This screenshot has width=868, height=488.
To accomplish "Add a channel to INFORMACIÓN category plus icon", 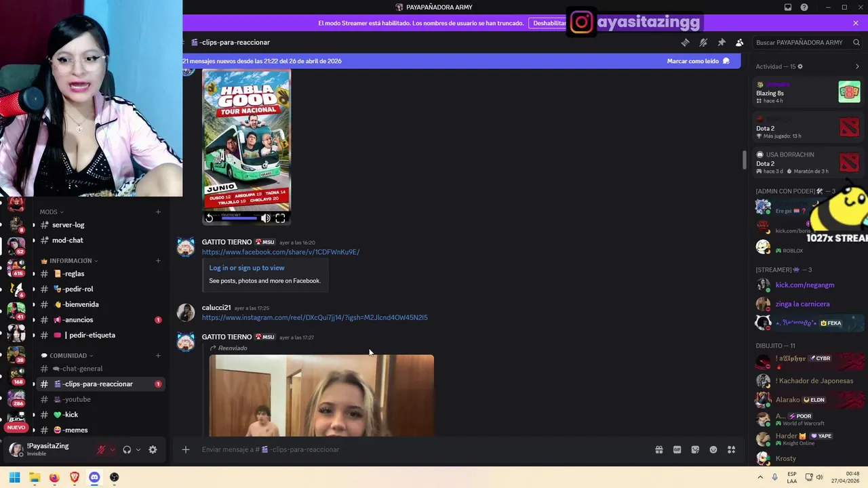I will 158,261.
